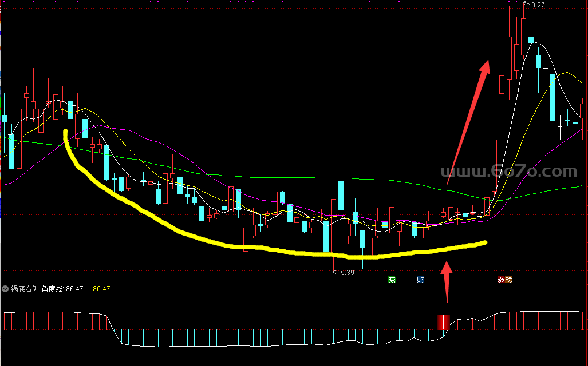Click the red buy signal bar

coord(443,322)
